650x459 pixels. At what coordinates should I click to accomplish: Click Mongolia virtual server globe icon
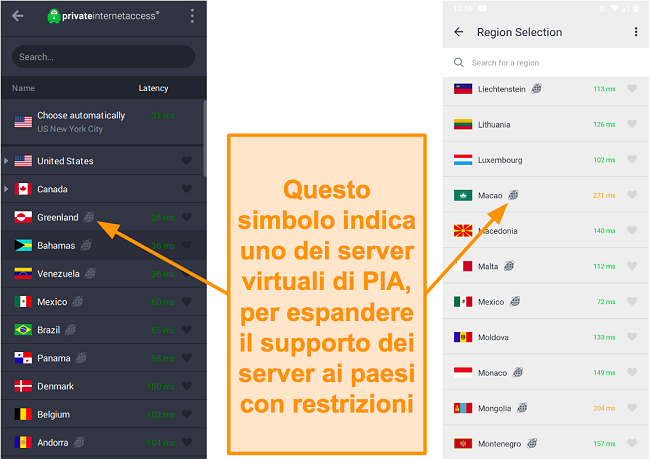(x=522, y=408)
